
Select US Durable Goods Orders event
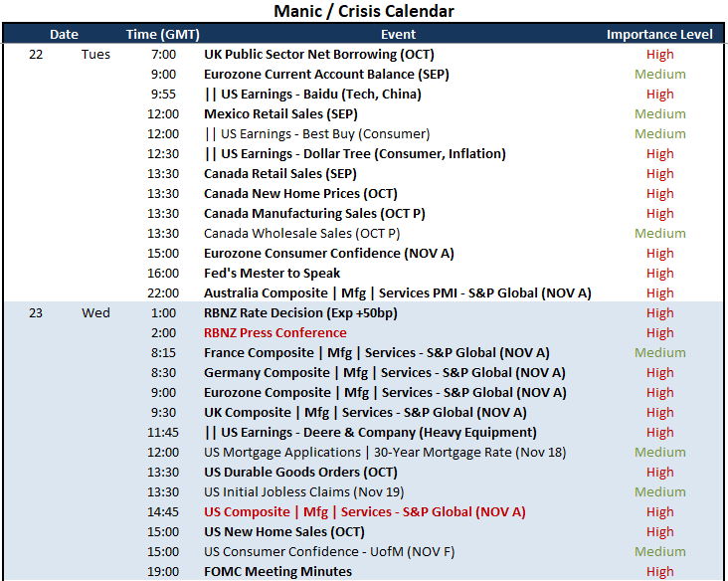[300, 473]
